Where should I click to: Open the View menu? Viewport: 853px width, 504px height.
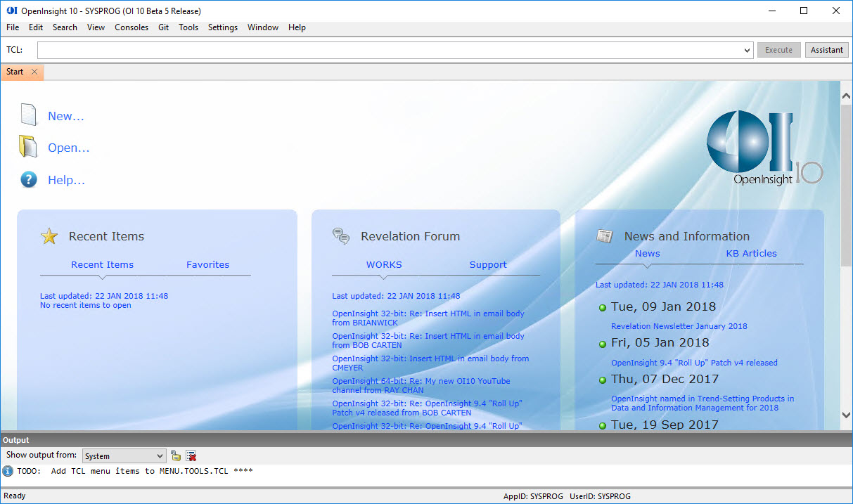96,27
